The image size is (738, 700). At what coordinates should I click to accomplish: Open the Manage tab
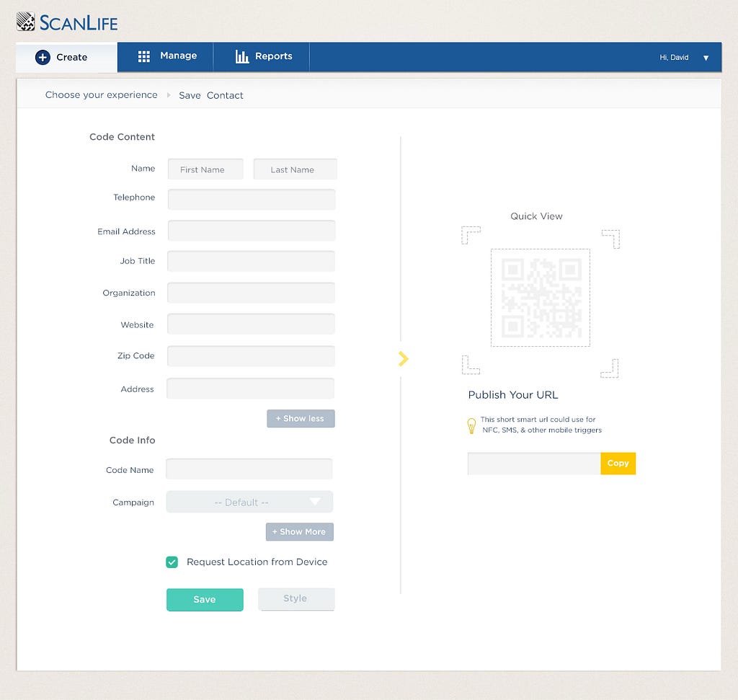(165, 57)
